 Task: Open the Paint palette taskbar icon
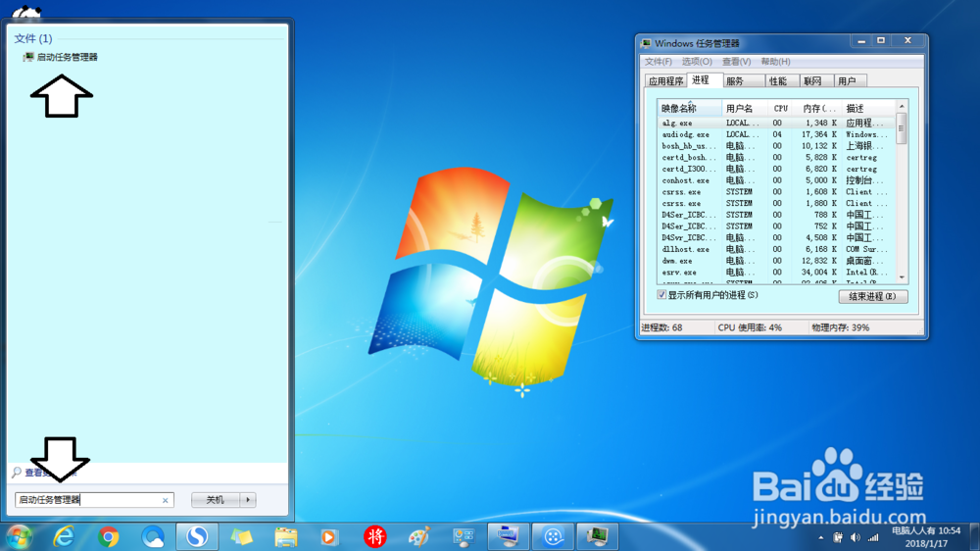[x=419, y=536]
